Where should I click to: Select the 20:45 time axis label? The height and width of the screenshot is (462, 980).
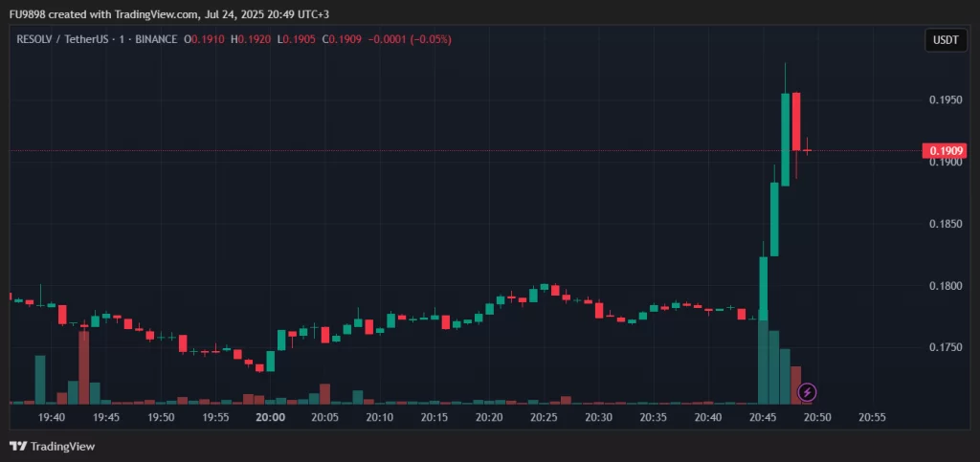[763, 417]
